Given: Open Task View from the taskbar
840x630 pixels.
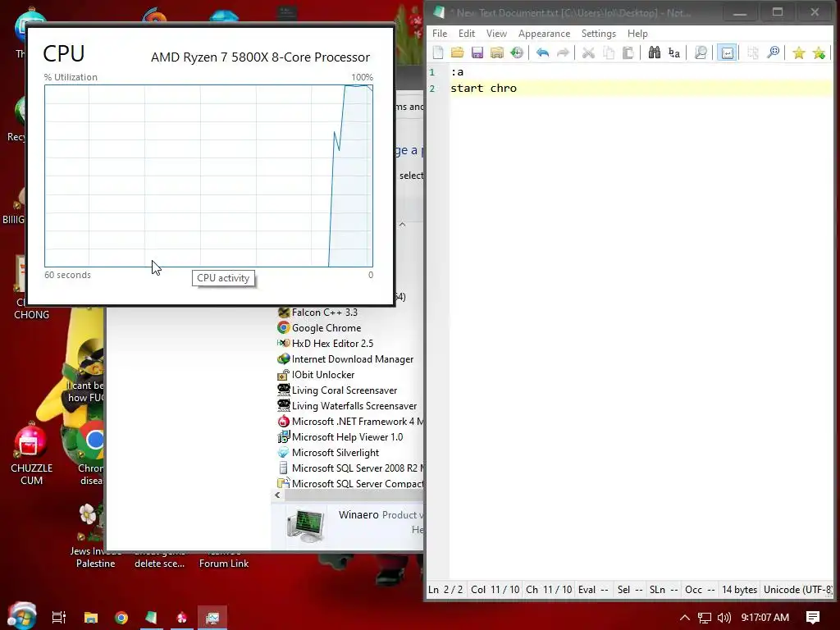Looking at the screenshot, I should (x=58, y=618).
